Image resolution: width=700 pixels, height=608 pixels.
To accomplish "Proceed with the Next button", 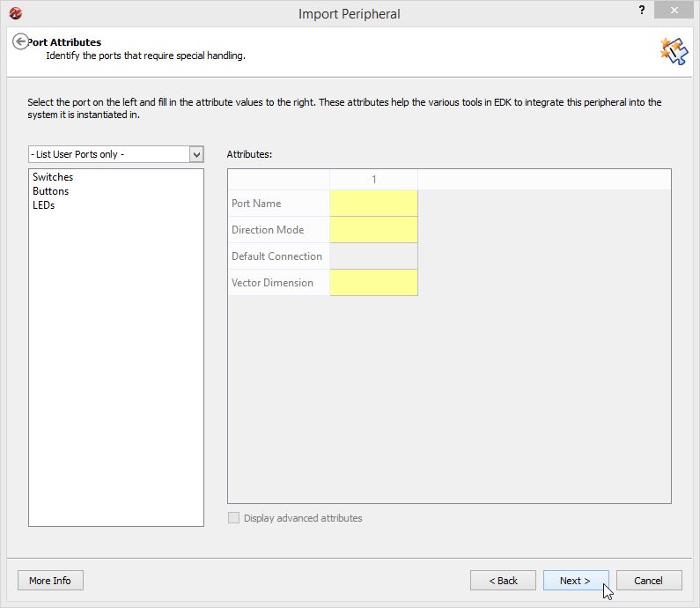I will (576, 581).
